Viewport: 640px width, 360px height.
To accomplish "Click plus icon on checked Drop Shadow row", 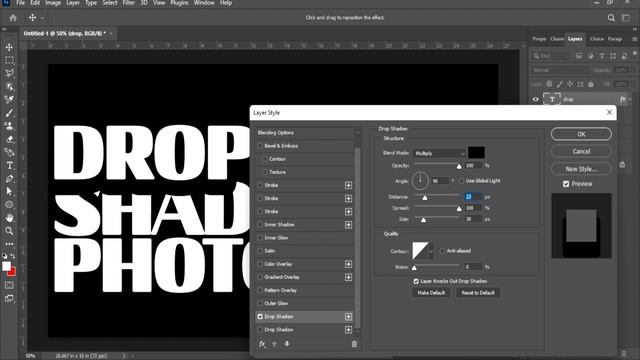I will point(348,317).
